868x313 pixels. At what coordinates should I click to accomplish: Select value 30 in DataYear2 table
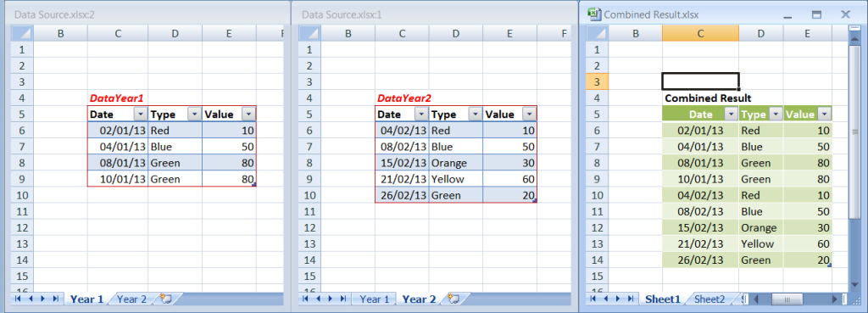coord(509,164)
